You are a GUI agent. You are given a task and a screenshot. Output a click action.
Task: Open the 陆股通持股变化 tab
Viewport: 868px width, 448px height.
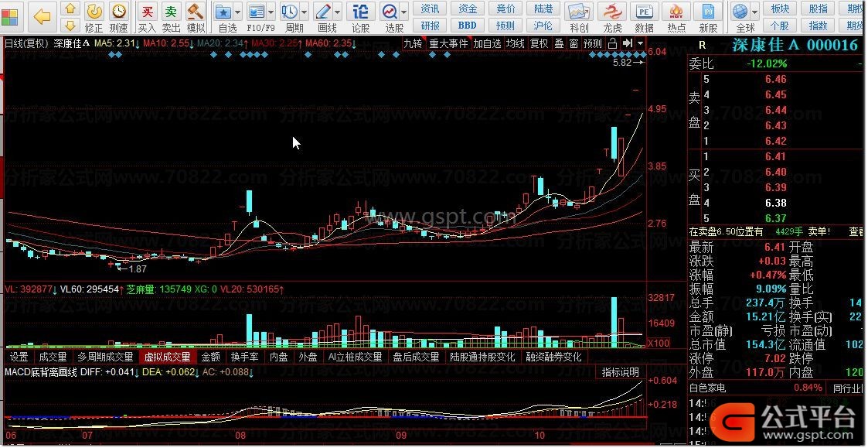click(x=482, y=357)
